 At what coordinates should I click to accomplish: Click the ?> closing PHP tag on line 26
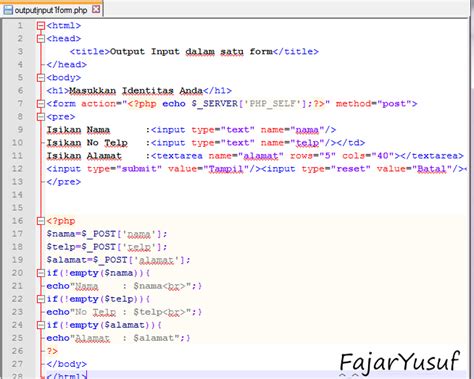pos(52,351)
